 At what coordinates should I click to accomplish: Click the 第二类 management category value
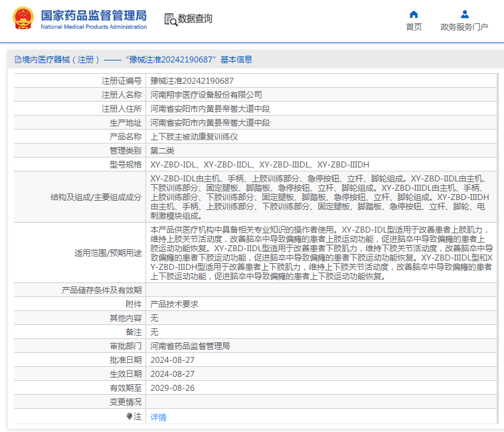pos(162,151)
